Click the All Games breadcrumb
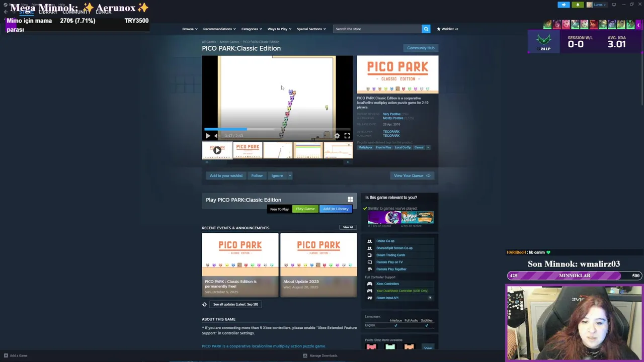The width and height of the screenshot is (644, 362). click(209, 42)
